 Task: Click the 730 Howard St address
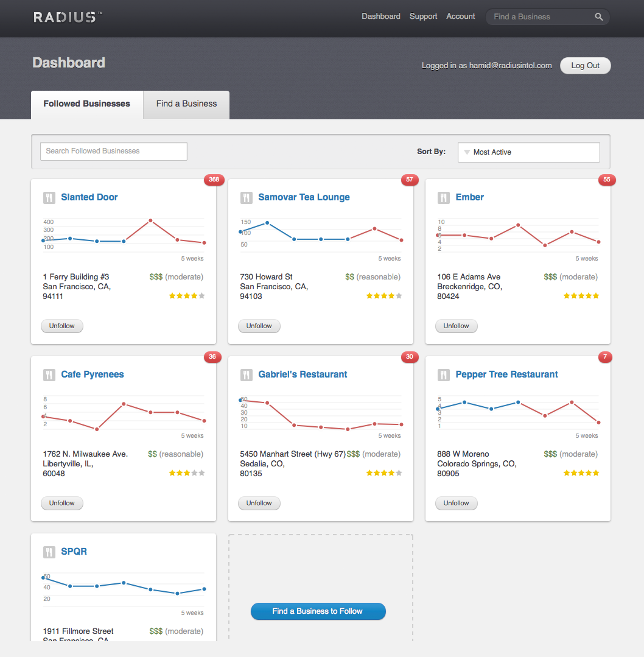click(x=274, y=287)
